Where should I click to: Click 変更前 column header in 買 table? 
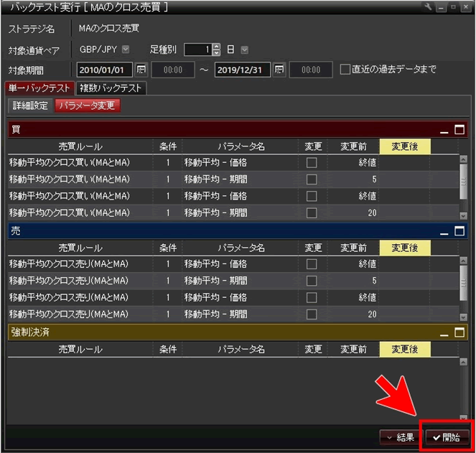click(354, 146)
